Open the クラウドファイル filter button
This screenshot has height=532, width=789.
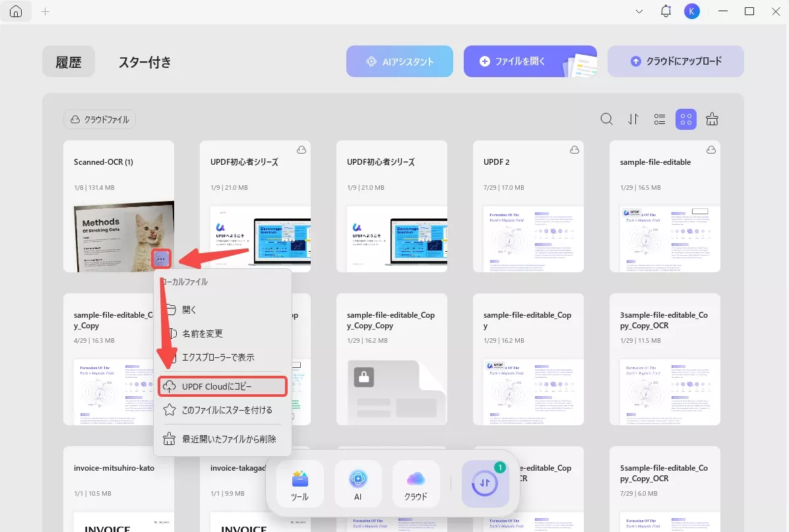tap(100, 119)
